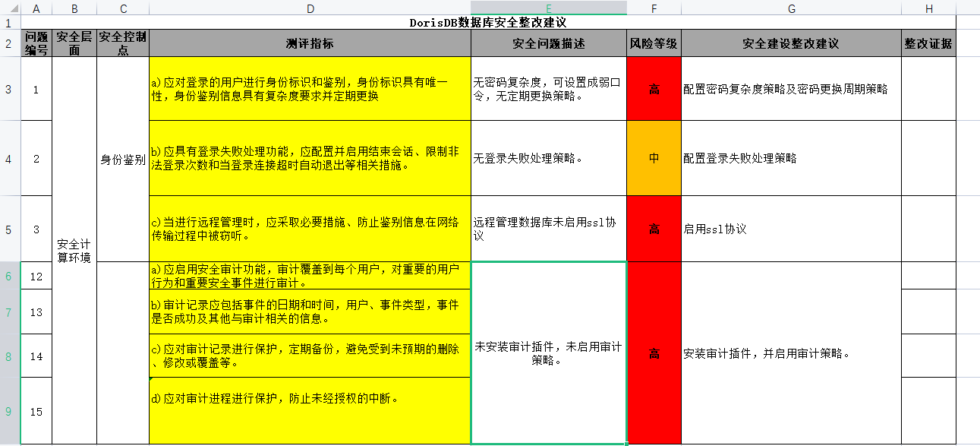Select column E header

pyautogui.click(x=548, y=8)
